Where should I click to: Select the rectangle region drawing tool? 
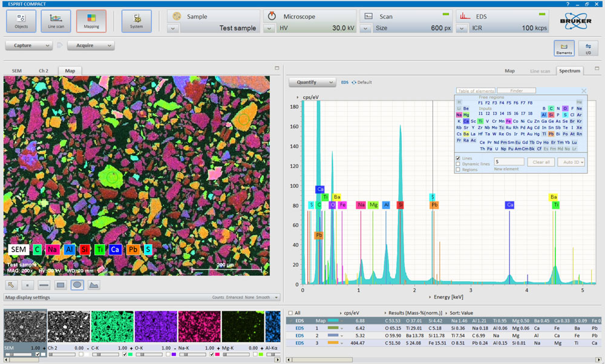60,284
